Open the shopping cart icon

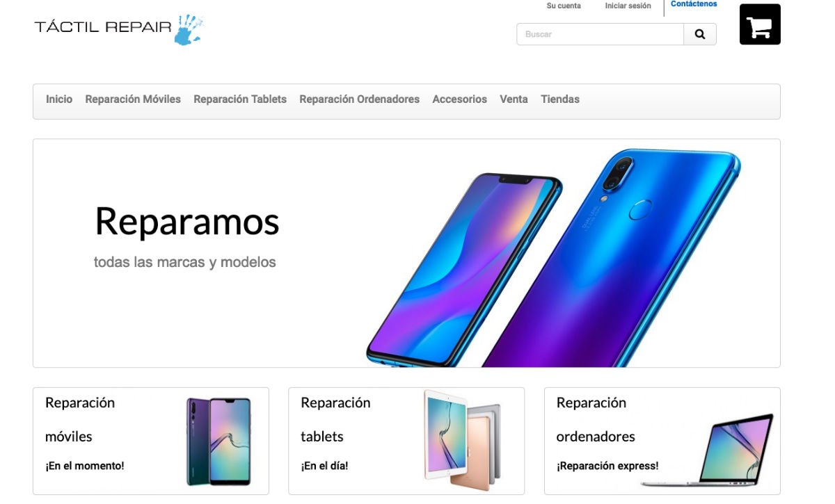(x=760, y=24)
